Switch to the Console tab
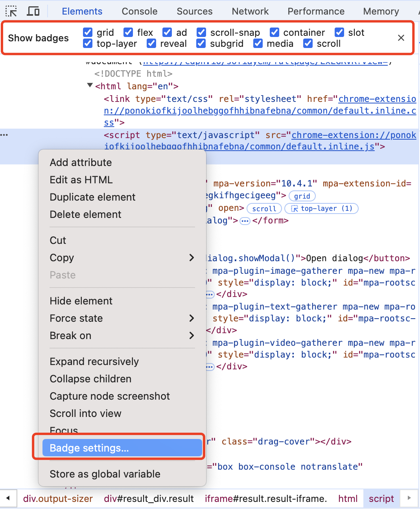The width and height of the screenshot is (420, 509). pyautogui.click(x=140, y=11)
